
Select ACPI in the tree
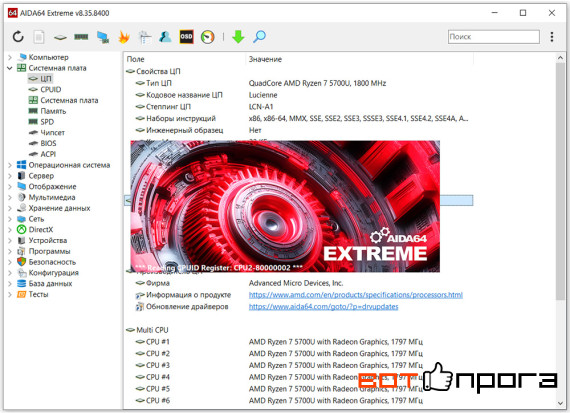[x=42, y=154]
